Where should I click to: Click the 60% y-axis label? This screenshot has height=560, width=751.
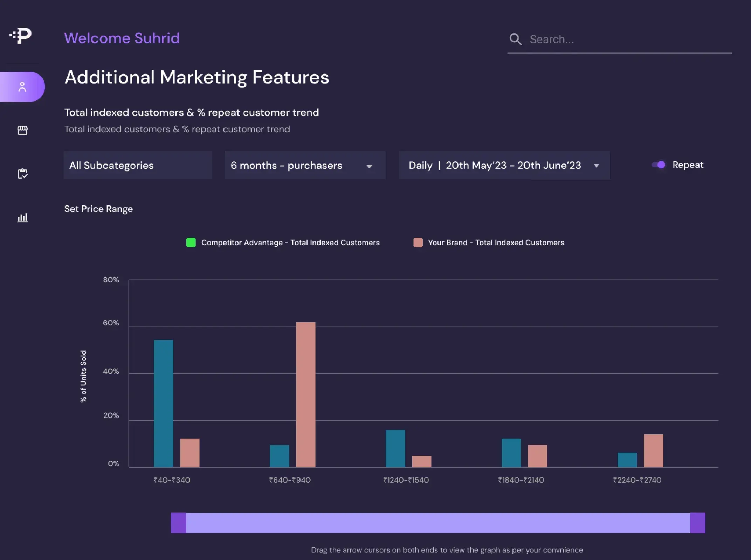[111, 323]
